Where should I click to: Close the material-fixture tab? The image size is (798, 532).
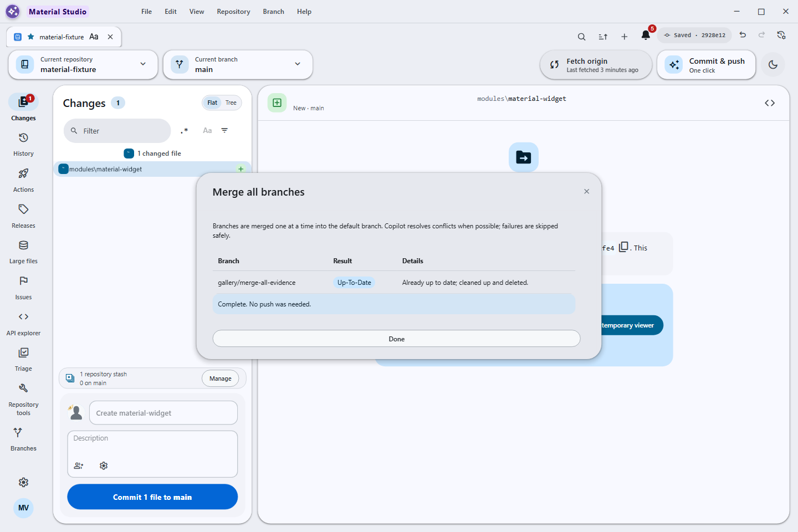(110, 37)
